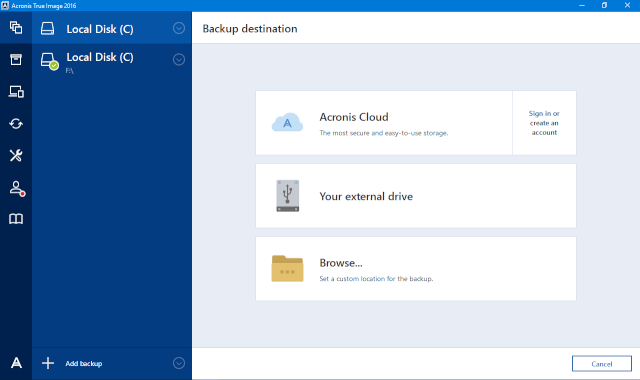The image size is (640, 380).
Task: Restore down the Acronis window
Action: [604, 5]
